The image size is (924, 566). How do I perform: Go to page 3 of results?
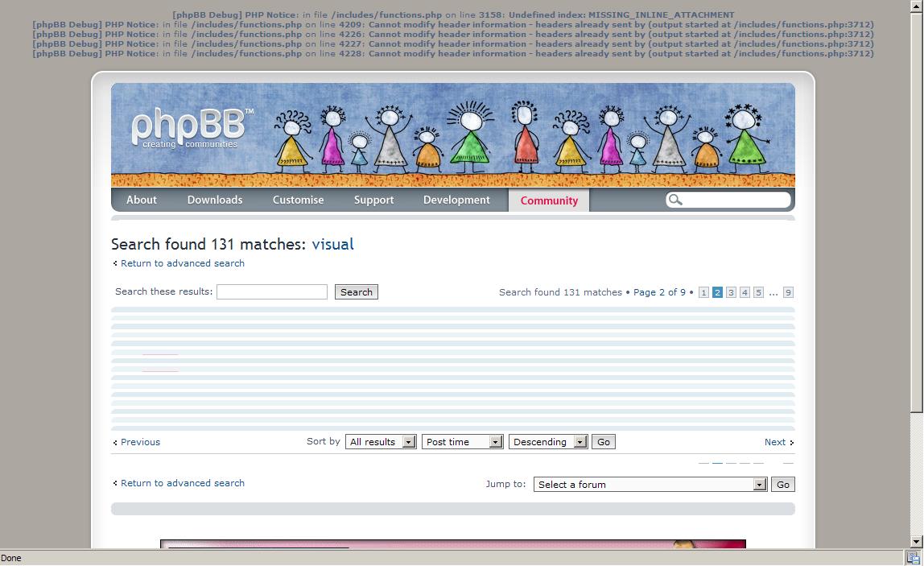point(731,292)
